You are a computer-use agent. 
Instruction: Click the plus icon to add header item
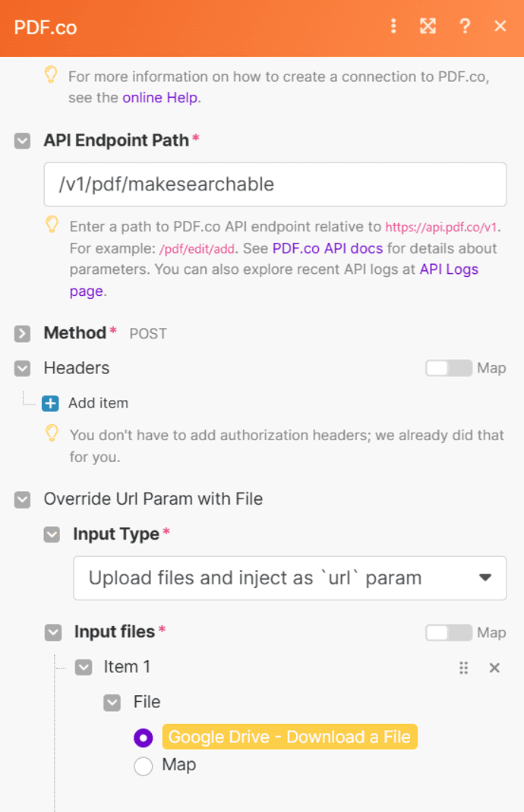50,403
